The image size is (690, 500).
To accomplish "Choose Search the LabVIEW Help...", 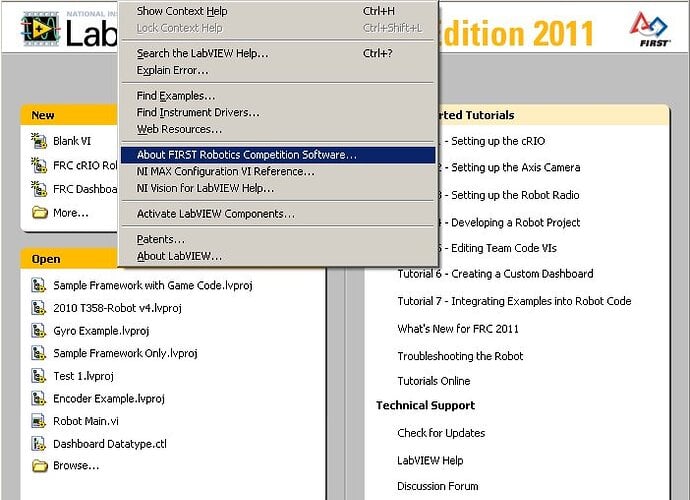I will pyautogui.click(x=278, y=53).
